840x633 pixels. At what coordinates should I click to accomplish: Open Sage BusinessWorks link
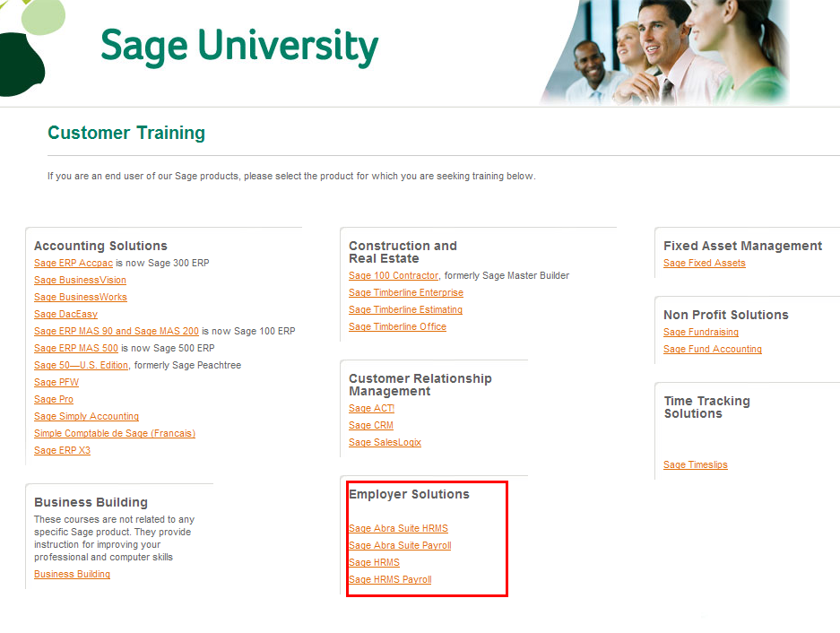click(x=81, y=297)
